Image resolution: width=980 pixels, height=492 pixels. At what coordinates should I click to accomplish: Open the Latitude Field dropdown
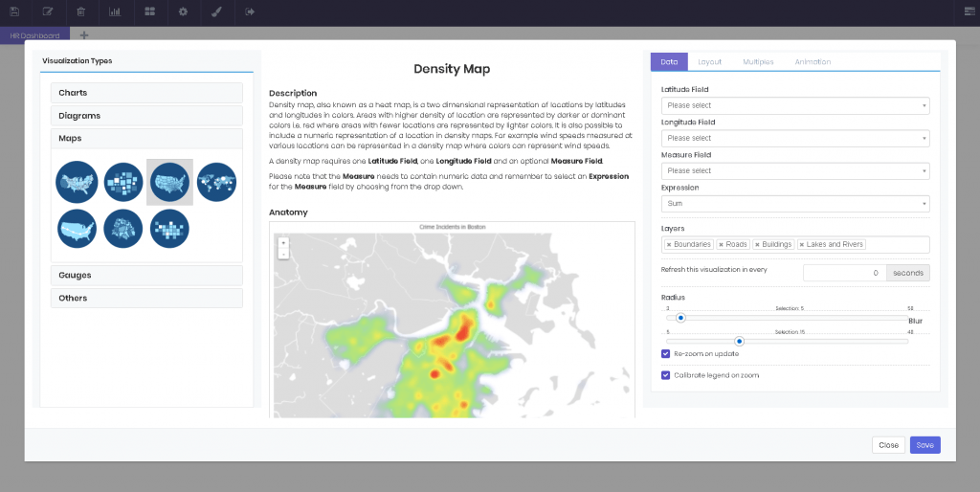[795, 105]
